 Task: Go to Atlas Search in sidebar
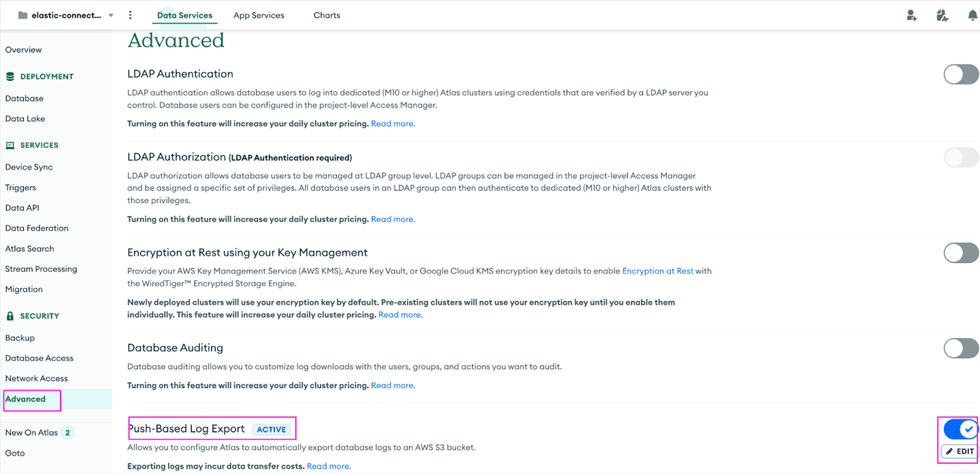[x=30, y=249]
